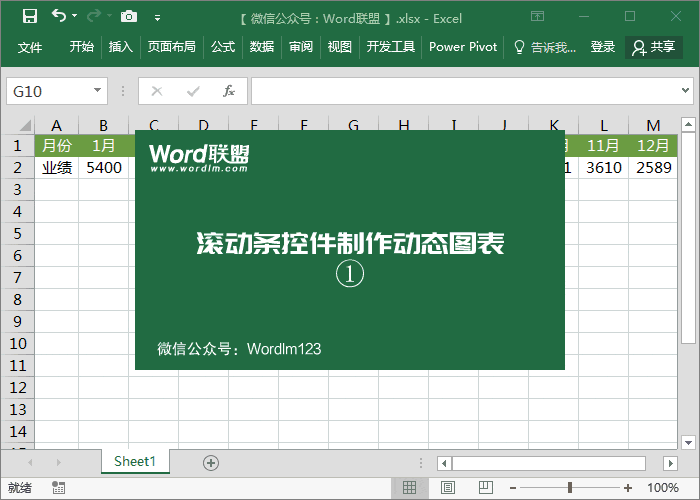The image size is (700, 500).
Task: Expand the formula bar chevron
Action: (686, 91)
